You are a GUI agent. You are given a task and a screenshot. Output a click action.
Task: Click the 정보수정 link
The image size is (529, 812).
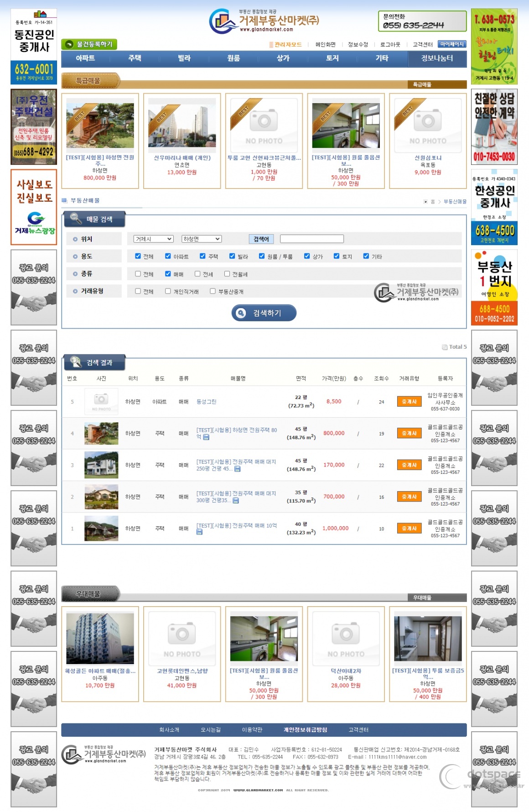click(358, 45)
